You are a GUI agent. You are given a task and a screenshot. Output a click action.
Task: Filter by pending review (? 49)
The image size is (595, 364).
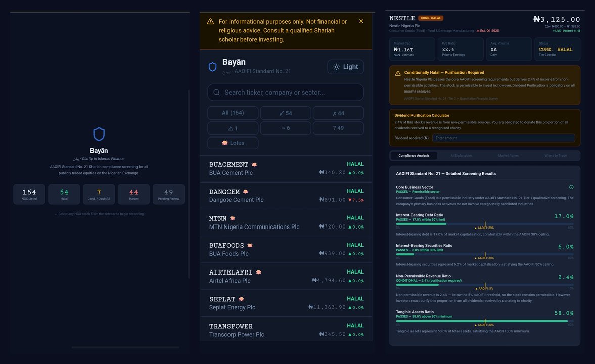click(338, 128)
